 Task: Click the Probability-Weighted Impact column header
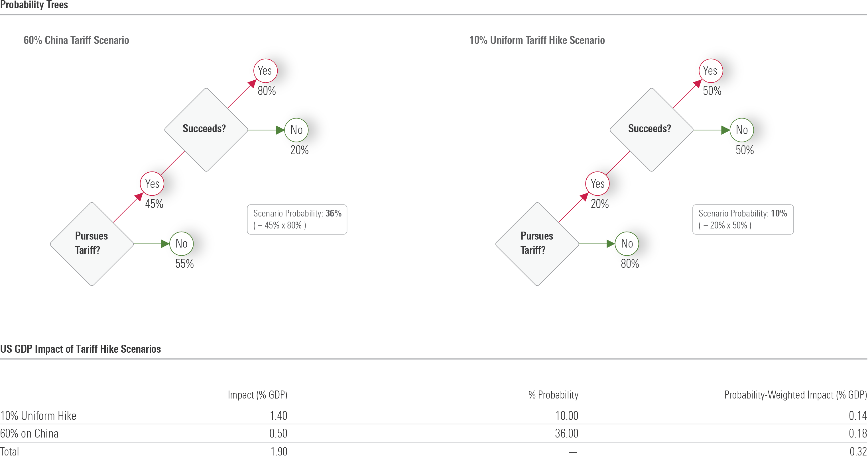(795, 395)
